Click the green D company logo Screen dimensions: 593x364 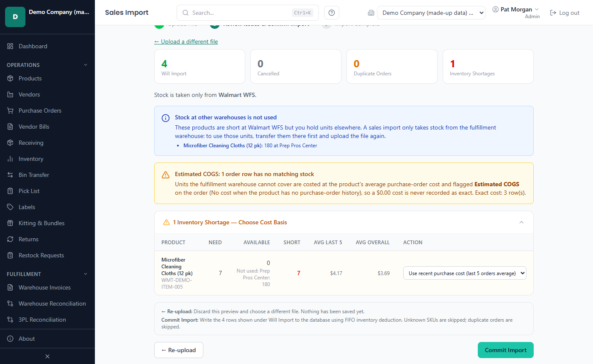click(x=15, y=17)
